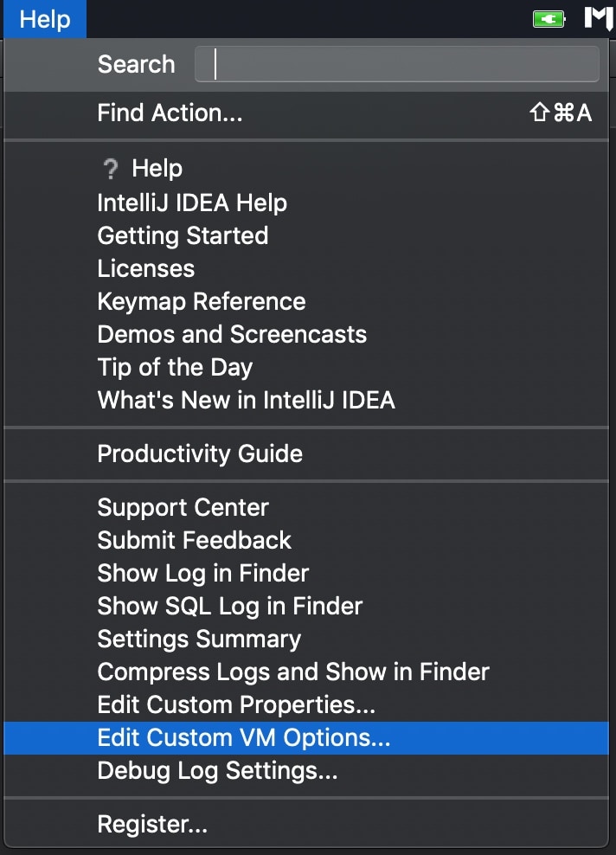Viewport: 616px width, 855px height.
Task: Open Debug Log Settings...
Action: [217, 770]
